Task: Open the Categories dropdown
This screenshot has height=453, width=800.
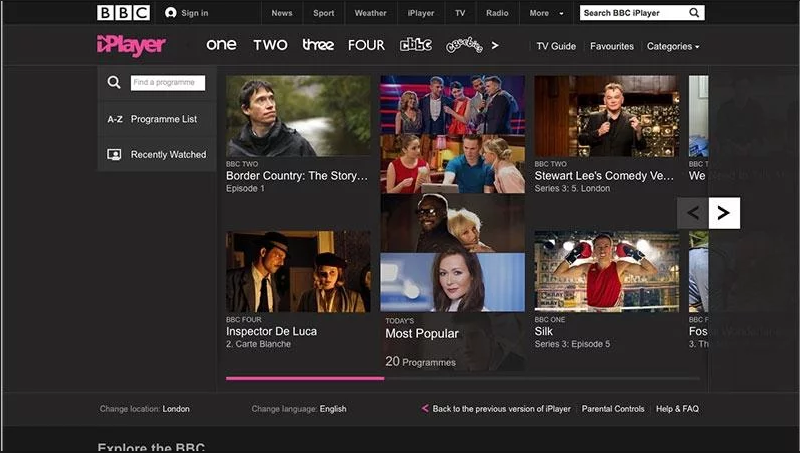Action: point(673,46)
